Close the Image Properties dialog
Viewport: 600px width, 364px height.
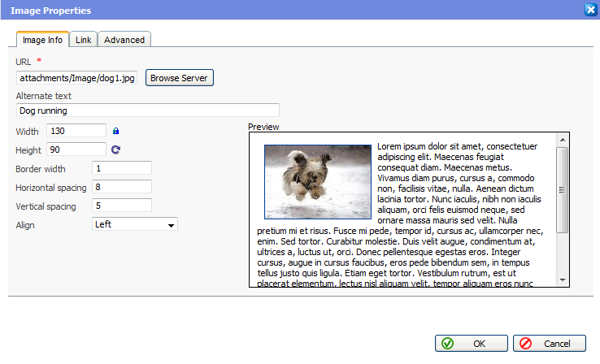pyautogui.click(x=591, y=10)
